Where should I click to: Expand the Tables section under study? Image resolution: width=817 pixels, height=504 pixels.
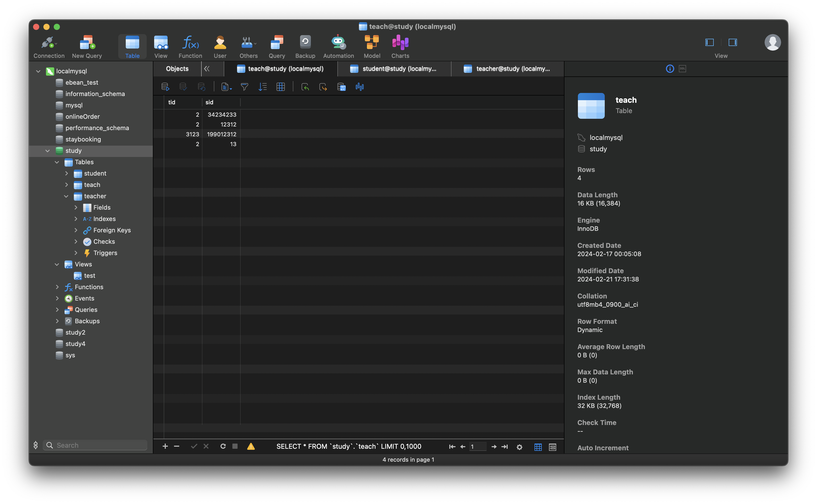pyautogui.click(x=57, y=162)
